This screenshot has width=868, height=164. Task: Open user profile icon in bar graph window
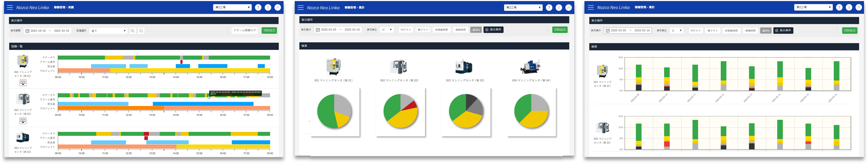pos(859,7)
